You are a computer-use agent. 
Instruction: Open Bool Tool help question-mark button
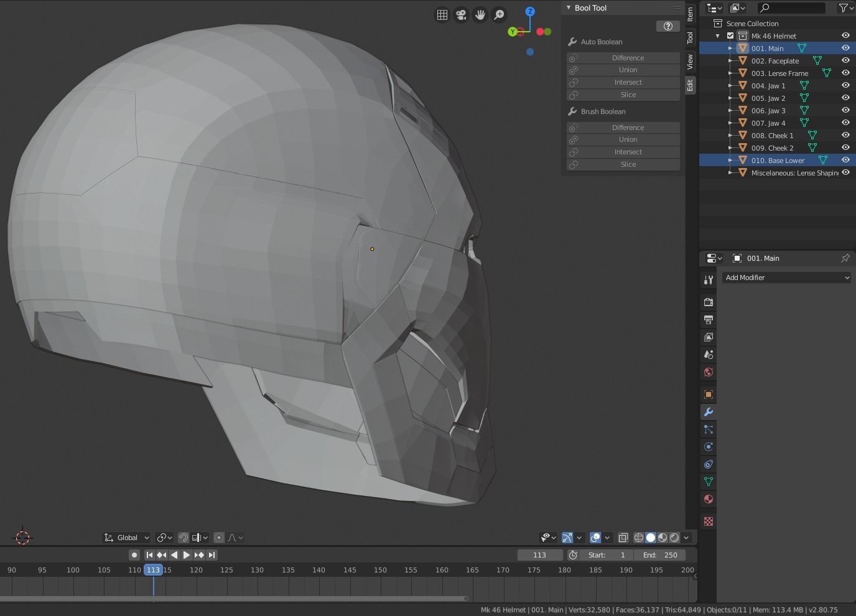[668, 26]
